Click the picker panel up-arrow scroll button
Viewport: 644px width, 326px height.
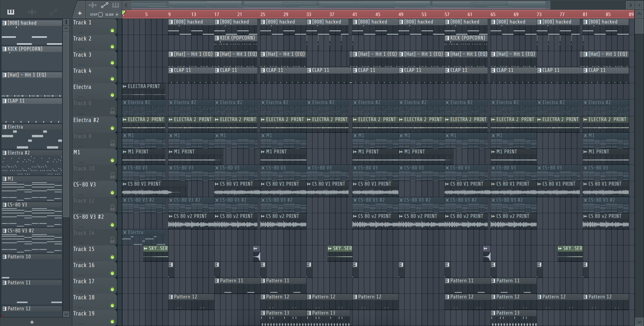tap(66, 28)
